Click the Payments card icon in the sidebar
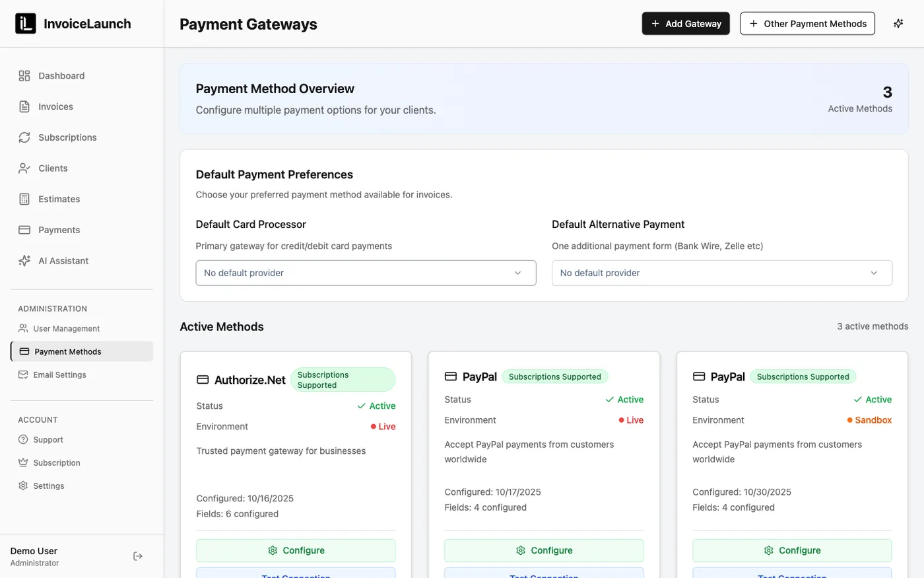Screen dimensions: 924x578 [x=24, y=230]
